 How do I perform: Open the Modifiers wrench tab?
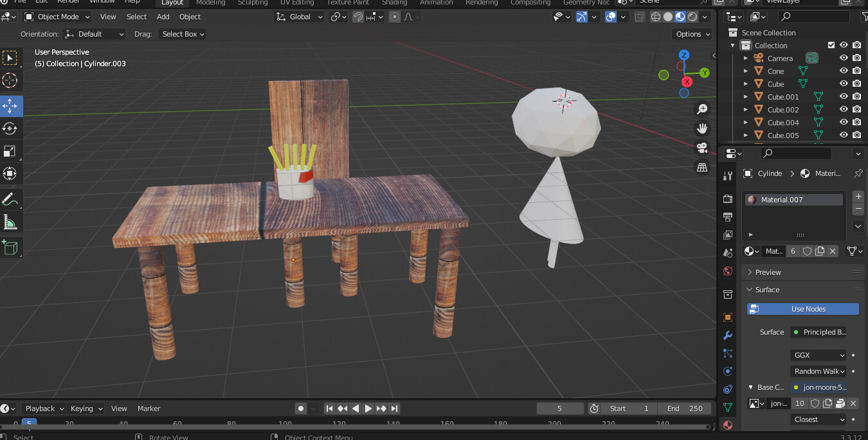(728, 335)
